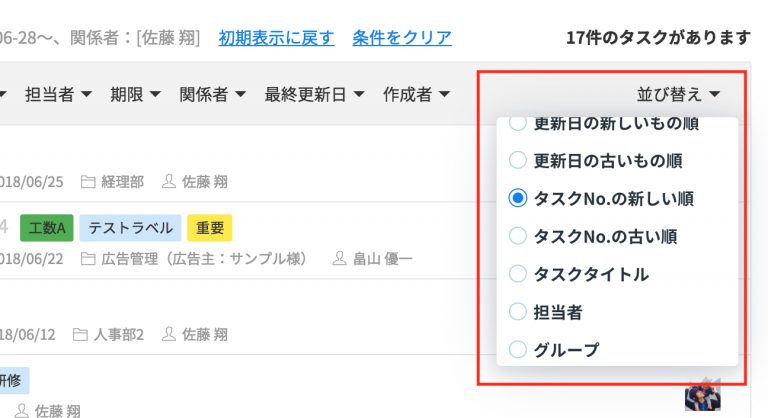The height and width of the screenshot is (418, 768).
Task: Click the 初期表示に戻す link
Action: (276, 38)
